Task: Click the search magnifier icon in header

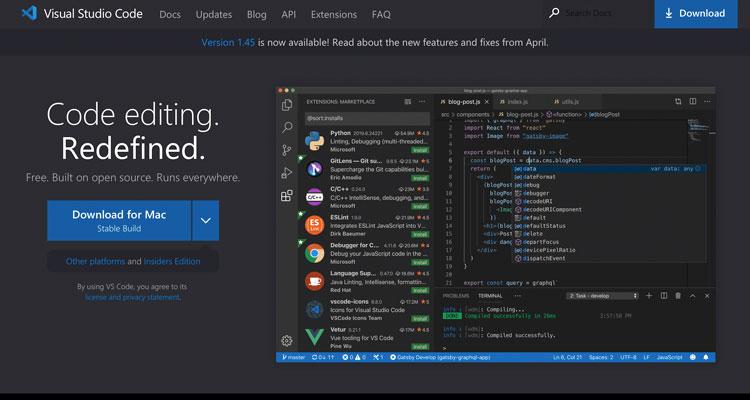Action: coord(554,13)
